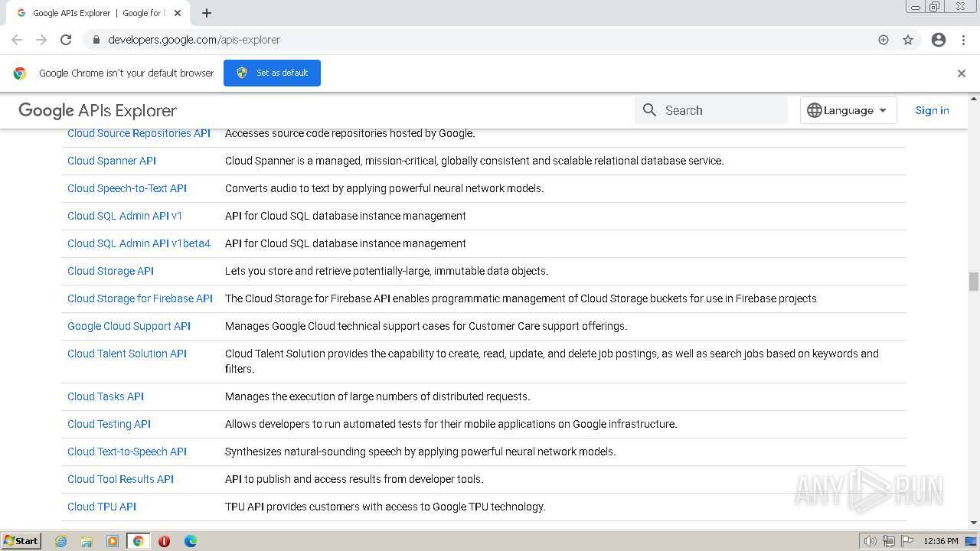Open Chrome's three-dot menu
This screenshot has height=551, width=980.
click(x=963, y=40)
